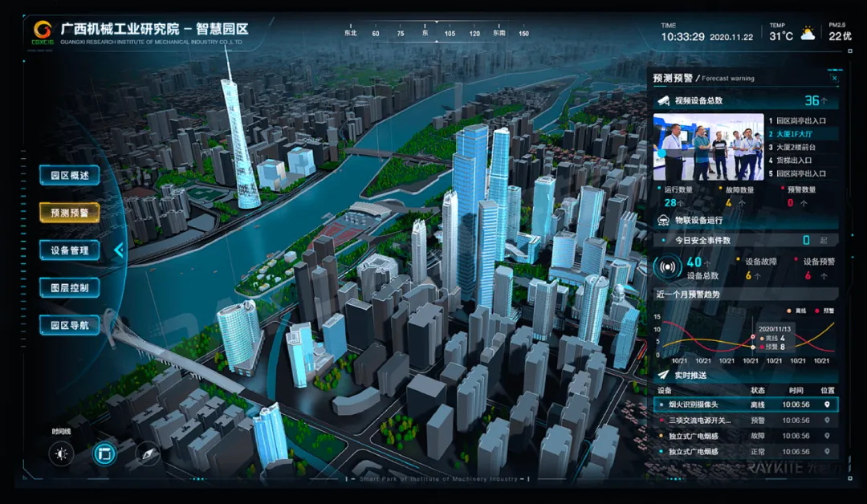Click the 状态 column header

tap(758, 390)
